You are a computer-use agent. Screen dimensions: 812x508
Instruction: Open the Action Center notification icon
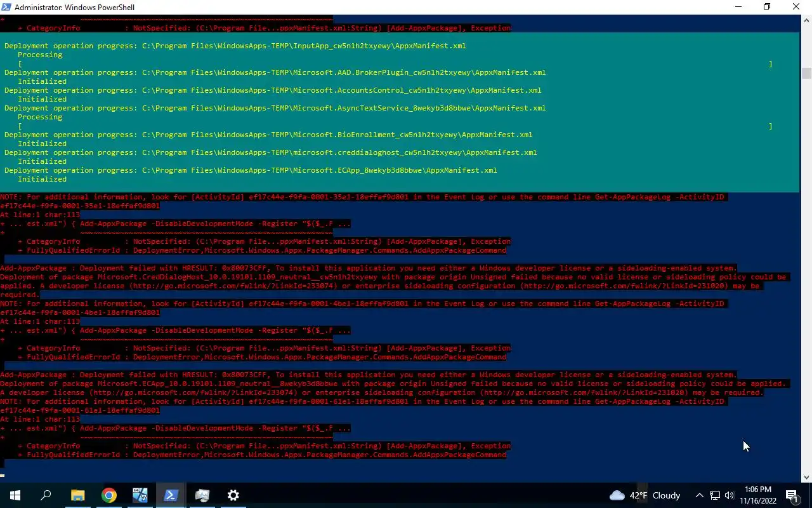[792, 495]
